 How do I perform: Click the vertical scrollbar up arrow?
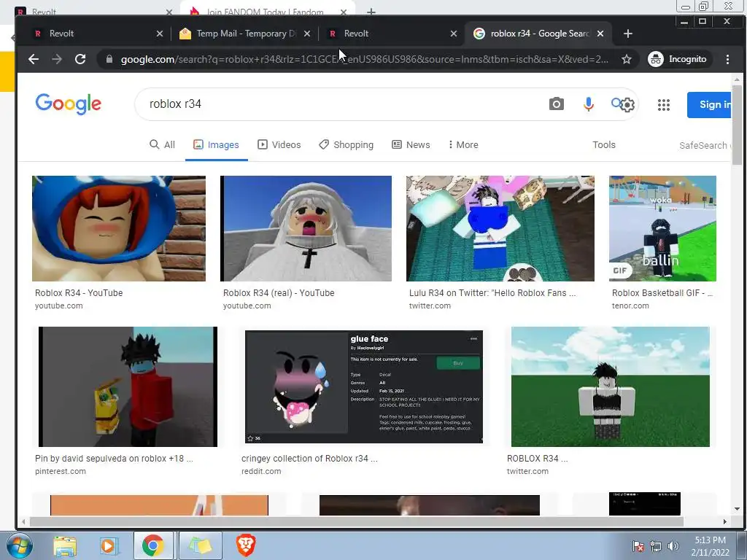pos(737,79)
